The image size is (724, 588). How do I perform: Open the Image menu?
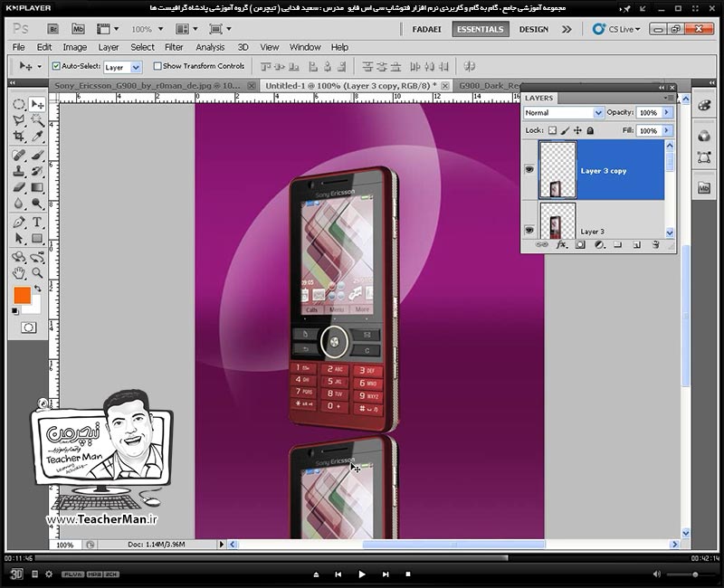click(75, 47)
